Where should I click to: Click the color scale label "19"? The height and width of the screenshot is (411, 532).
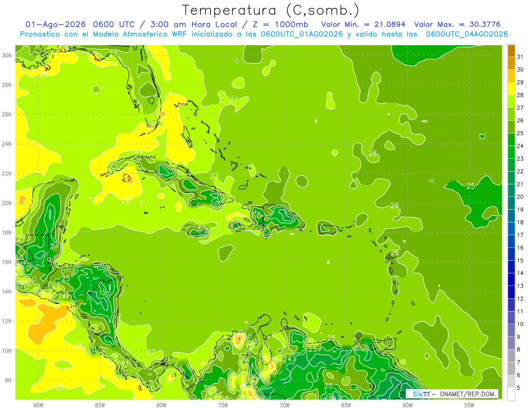pos(520,209)
